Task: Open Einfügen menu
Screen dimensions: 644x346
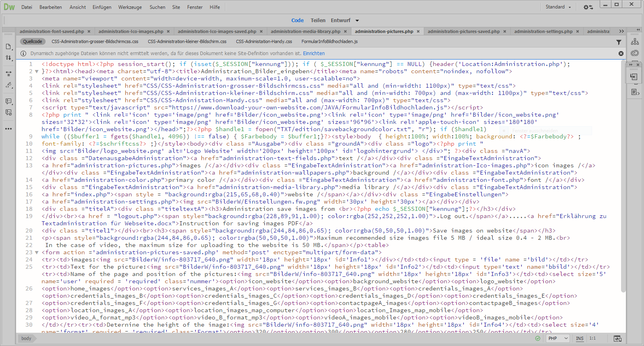Action: click(102, 7)
